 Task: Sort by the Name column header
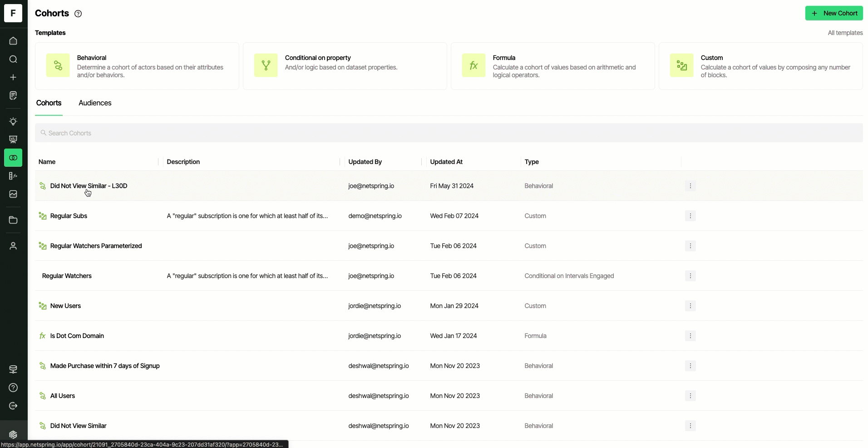(47, 162)
